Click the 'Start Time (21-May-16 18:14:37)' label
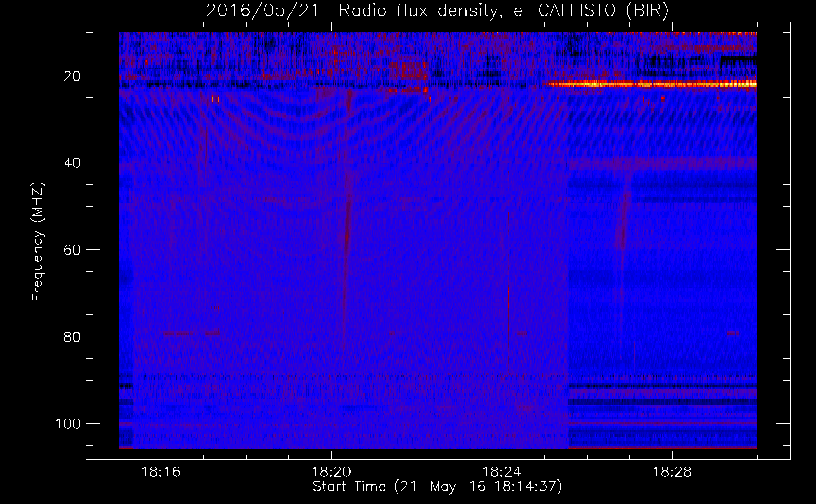Screen dimensions: 816x504 click(x=437, y=487)
